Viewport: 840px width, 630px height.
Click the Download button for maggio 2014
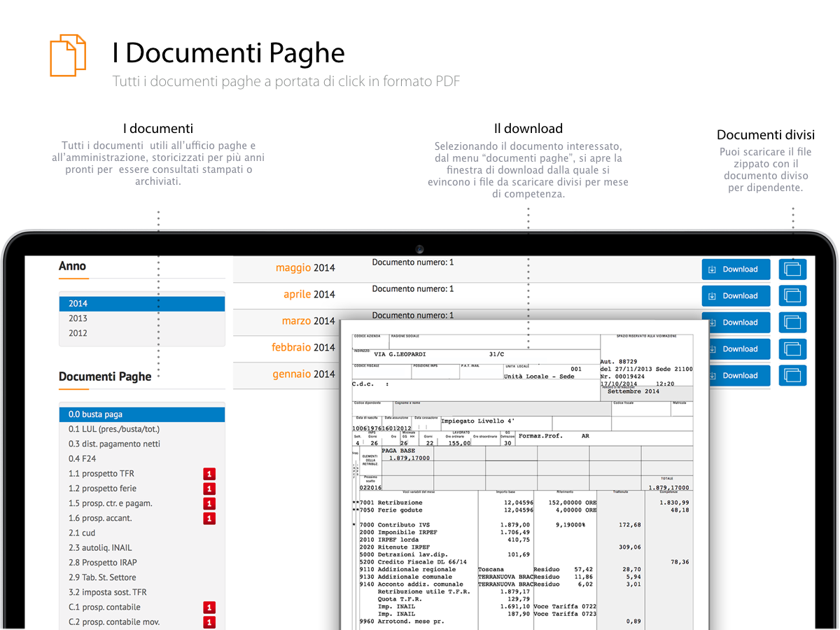pos(736,269)
